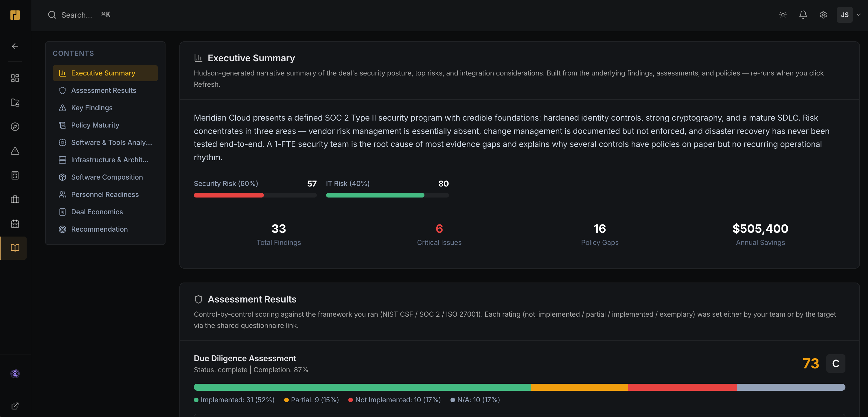Open settings gear icon
Viewport: 868px width, 417px height.
point(823,15)
